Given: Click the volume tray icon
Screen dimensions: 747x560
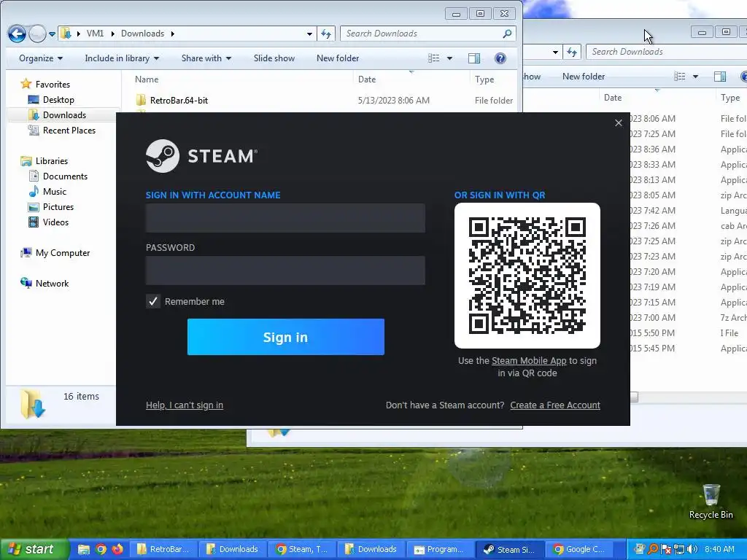Looking at the screenshot, I should coord(692,549).
